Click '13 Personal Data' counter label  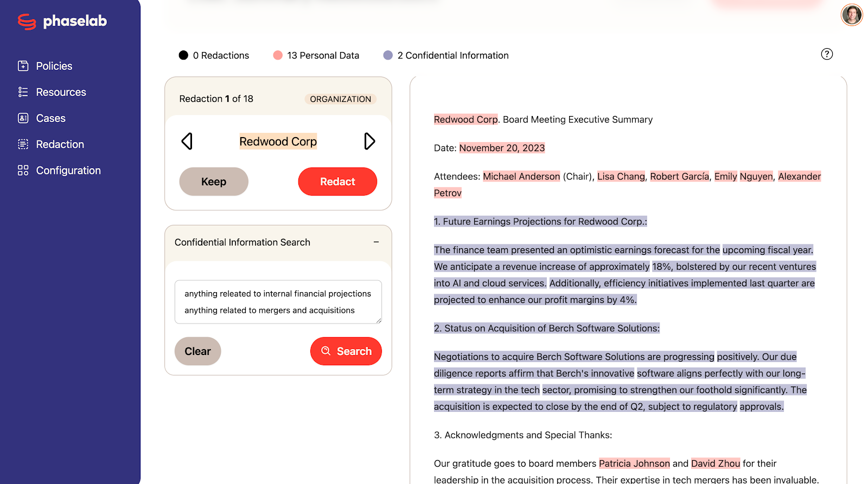click(x=323, y=55)
